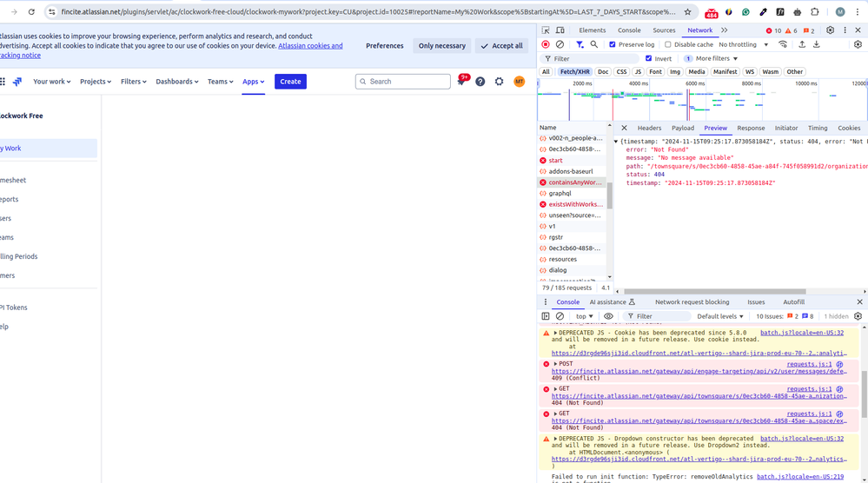The width and height of the screenshot is (868, 483).
Task: Toggle the Doc type filter
Action: (x=603, y=72)
